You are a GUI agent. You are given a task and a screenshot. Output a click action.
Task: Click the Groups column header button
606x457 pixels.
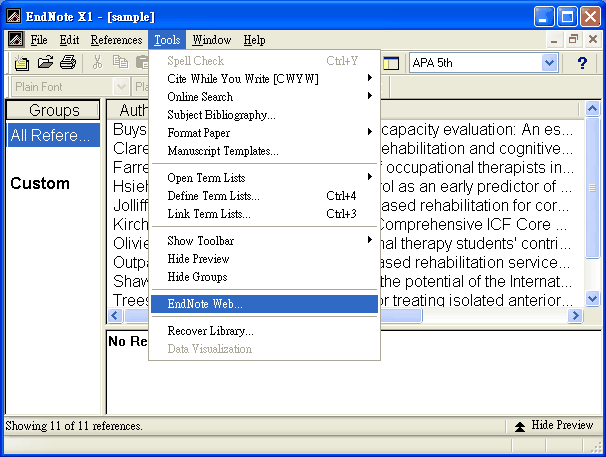[x=54, y=110]
